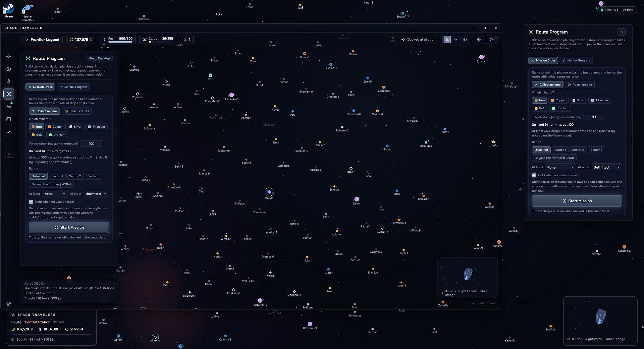Click the Frontier Legend rank button
Image resolution: width=644 pixels, height=349 pixels.
[x=42, y=40]
